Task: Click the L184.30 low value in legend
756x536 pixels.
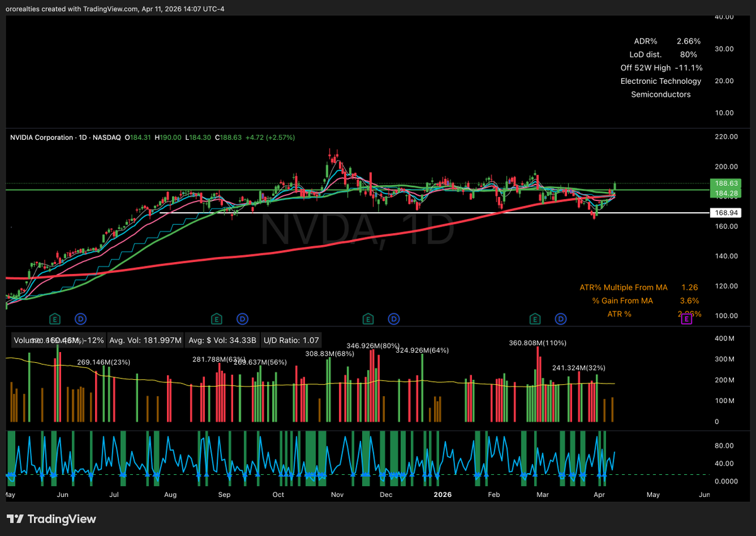Action: tap(199, 137)
